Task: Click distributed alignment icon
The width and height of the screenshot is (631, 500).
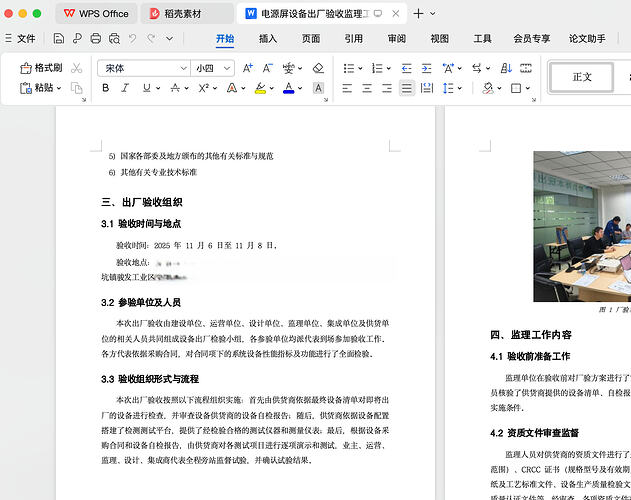Action: 427,88
